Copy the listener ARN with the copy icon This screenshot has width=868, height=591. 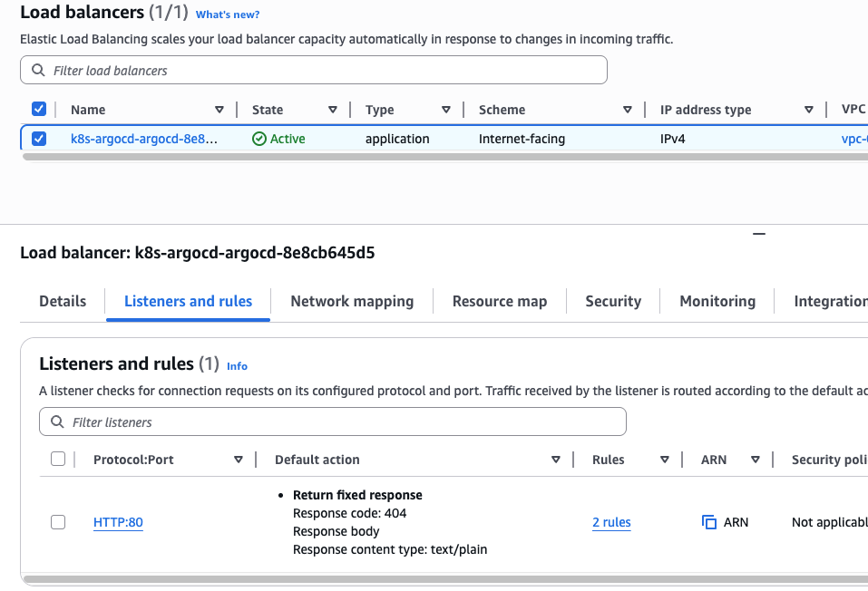[x=709, y=522]
